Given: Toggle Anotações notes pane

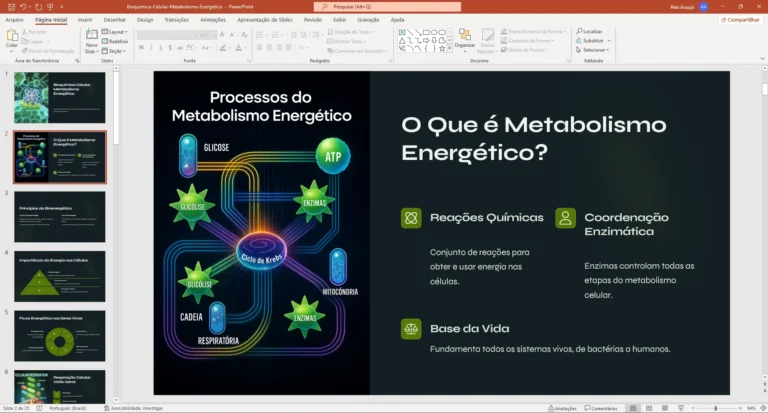Looking at the screenshot, I should 562,408.
